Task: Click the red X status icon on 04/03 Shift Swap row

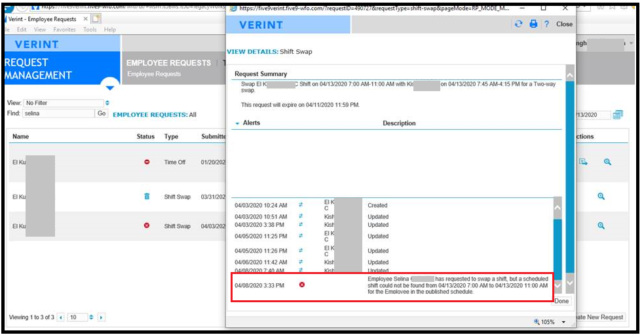Action: coord(147,226)
